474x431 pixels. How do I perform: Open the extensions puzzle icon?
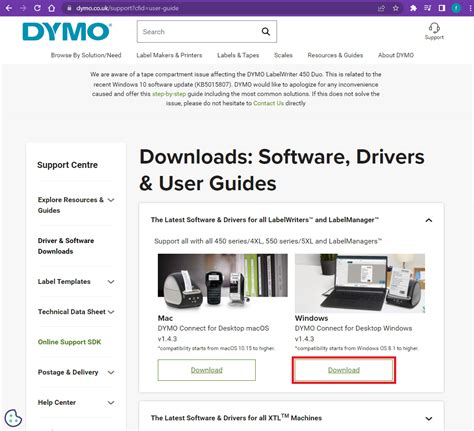click(413, 8)
